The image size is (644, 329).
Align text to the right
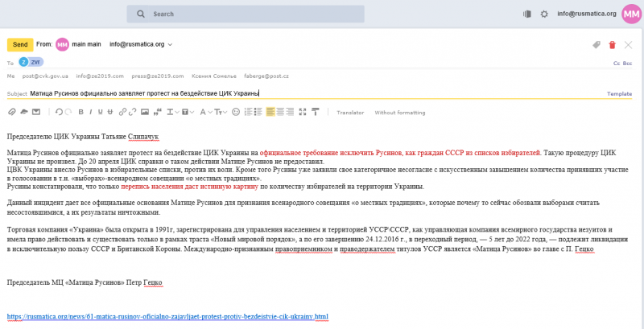click(x=290, y=112)
